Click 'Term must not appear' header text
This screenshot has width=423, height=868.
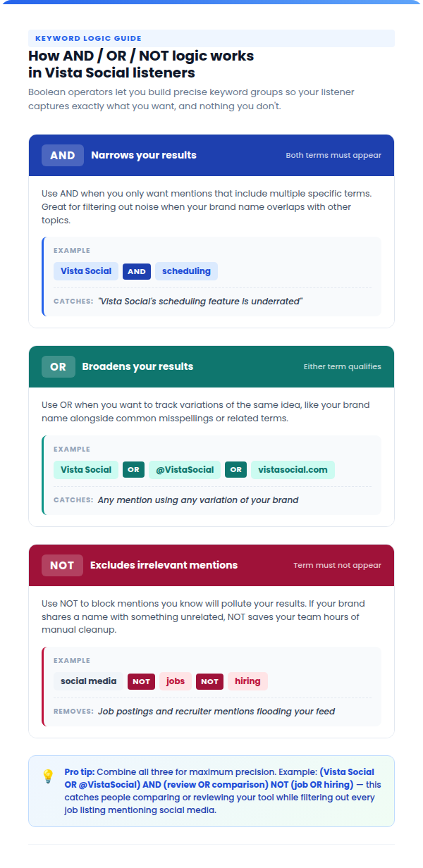[x=337, y=565]
